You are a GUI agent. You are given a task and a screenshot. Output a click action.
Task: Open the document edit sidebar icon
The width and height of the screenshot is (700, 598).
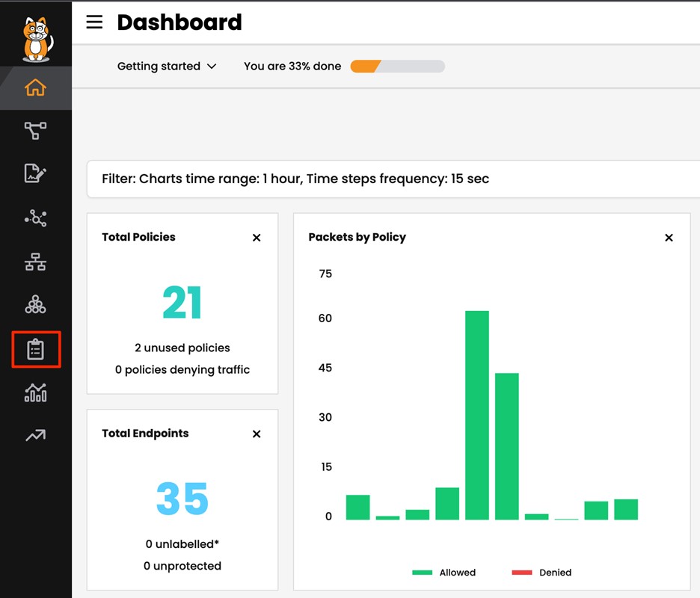coord(35,174)
